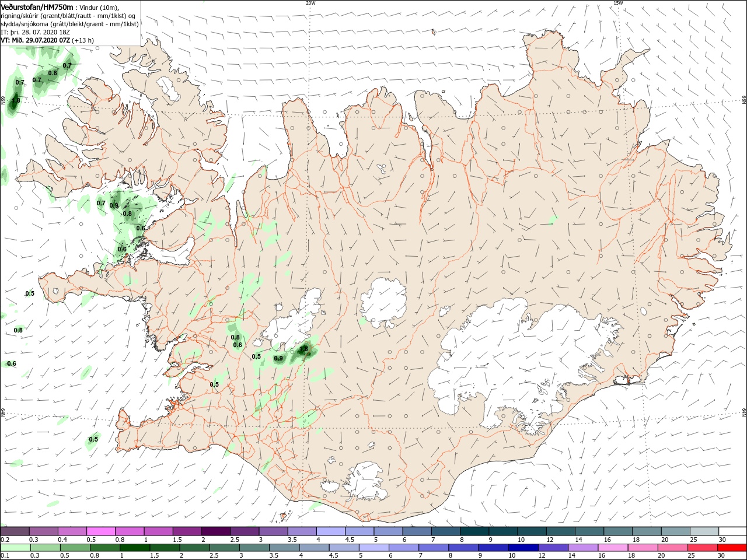This screenshot has height=560, width=747.
Task: Select the mauve 0.3 snow legend swatch
Action: 43,531
